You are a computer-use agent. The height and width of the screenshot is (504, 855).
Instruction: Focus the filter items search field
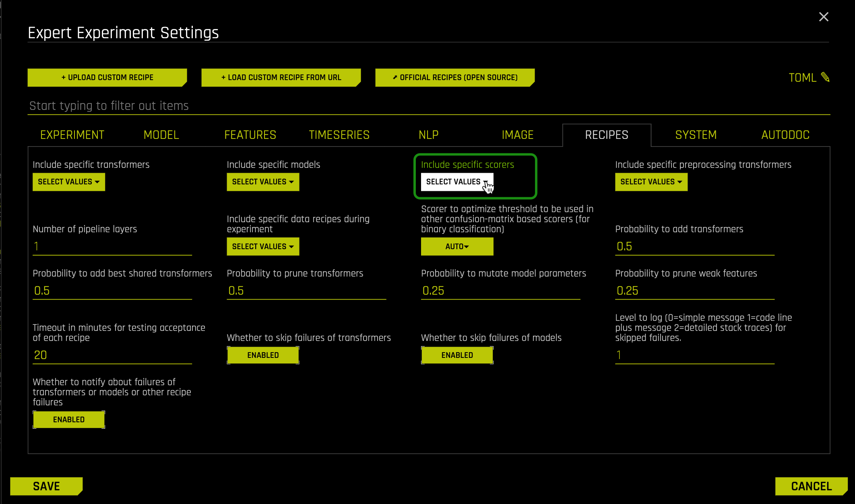(x=429, y=105)
